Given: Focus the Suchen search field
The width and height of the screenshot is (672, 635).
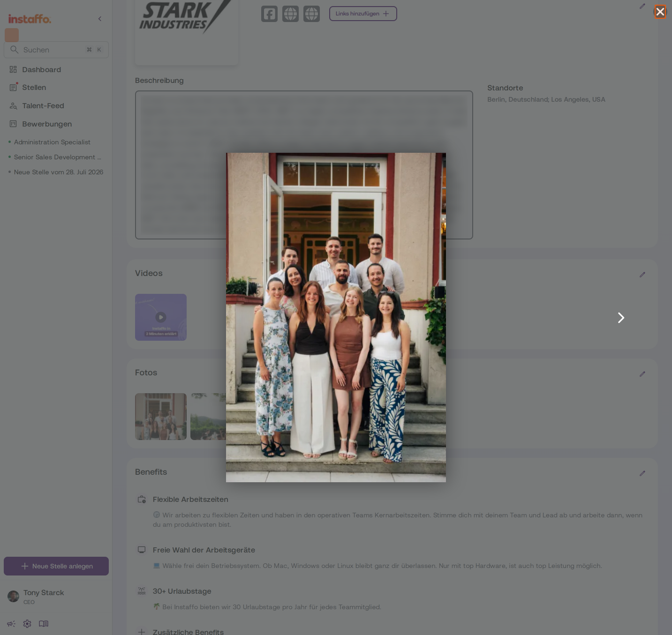Looking at the screenshot, I should (56, 50).
